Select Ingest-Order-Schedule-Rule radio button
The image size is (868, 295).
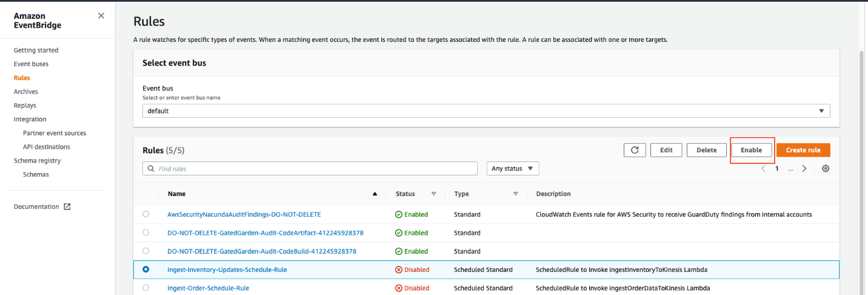(145, 287)
